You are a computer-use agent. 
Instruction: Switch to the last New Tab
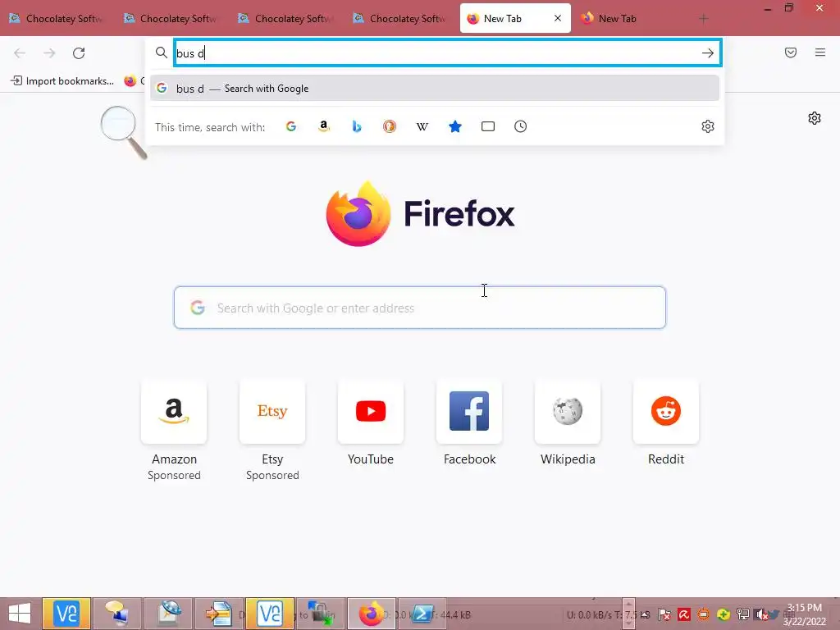click(x=628, y=18)
